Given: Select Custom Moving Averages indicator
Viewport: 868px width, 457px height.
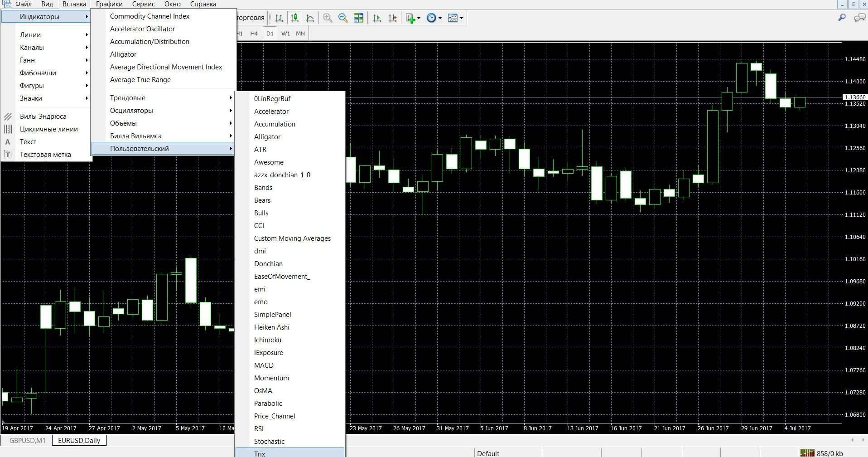Looking at the screenshot, I should click(290, 238).
